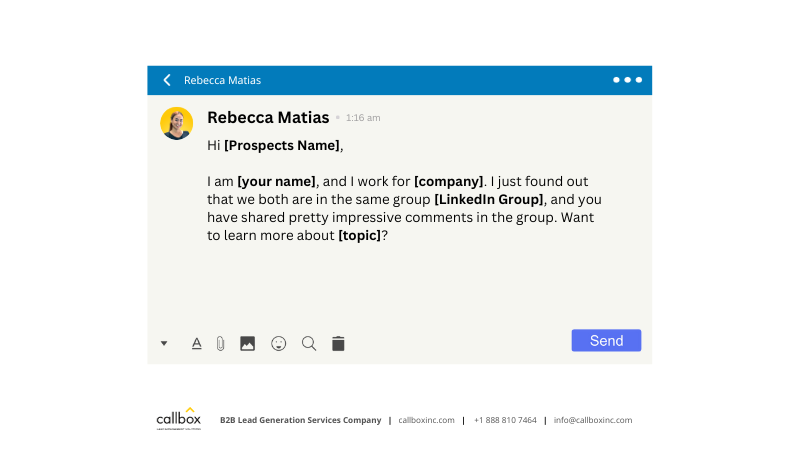The height and width of the screenshot is (450, 800).
Task: Open the emoji smiley picker
Action: pyautogui.click(x=279, y=343)
